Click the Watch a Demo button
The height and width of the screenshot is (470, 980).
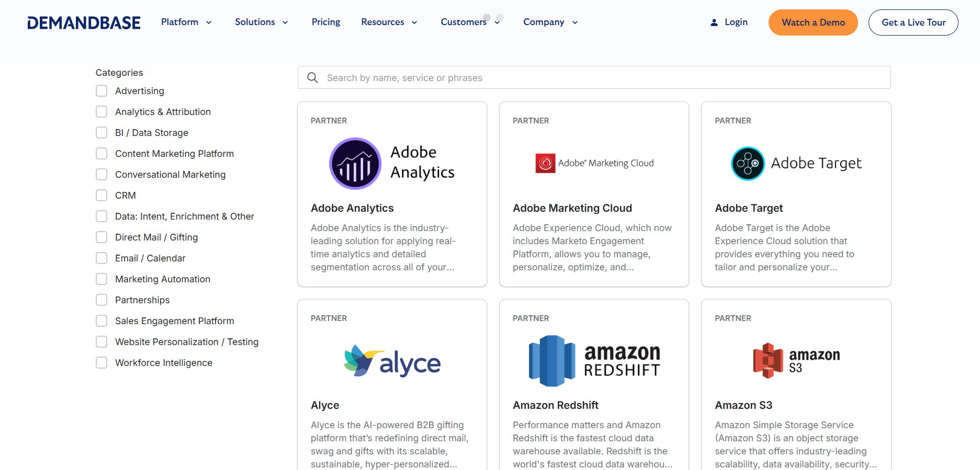pyautogui.click(x=813, y=22)
